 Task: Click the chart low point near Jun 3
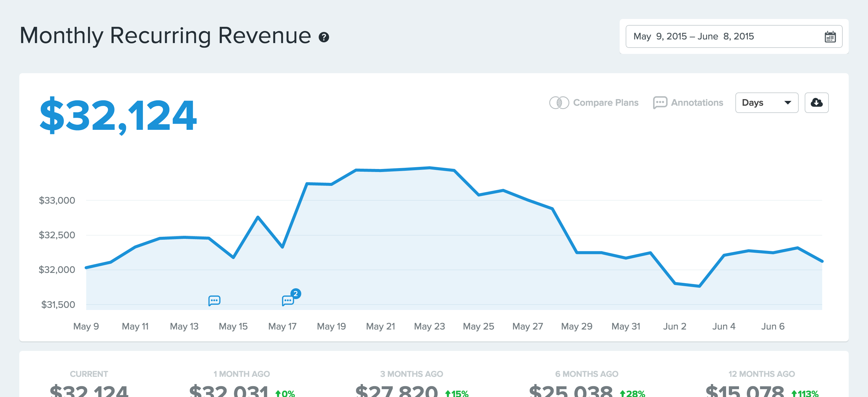click(700, 286)
